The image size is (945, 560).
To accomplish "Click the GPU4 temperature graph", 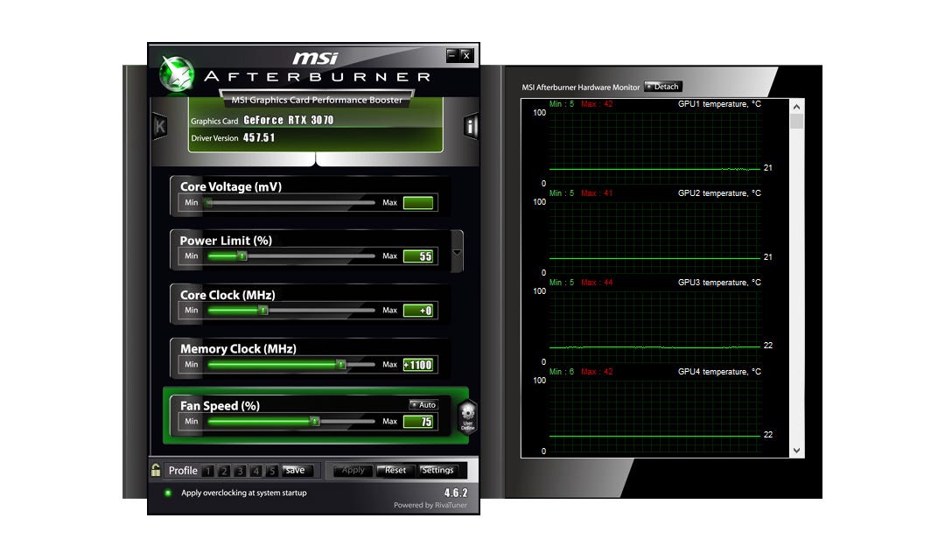I will point(655,415).
